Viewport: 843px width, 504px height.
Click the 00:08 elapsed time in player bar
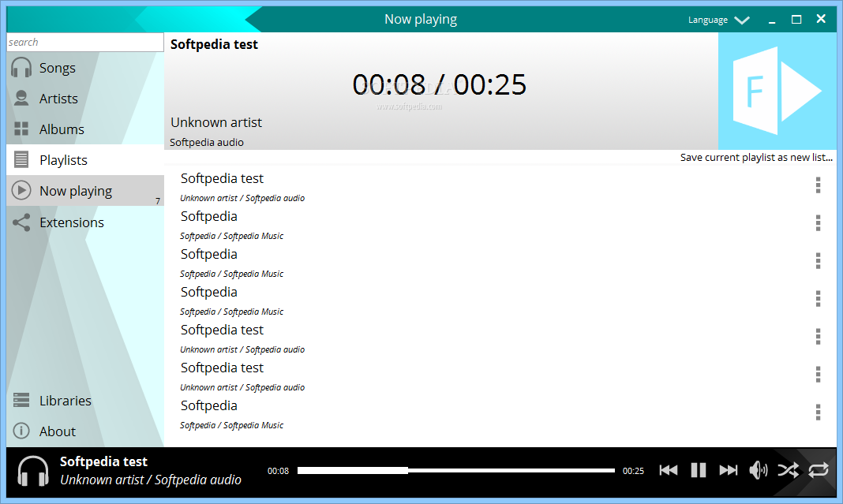click(x=278, y=471)
